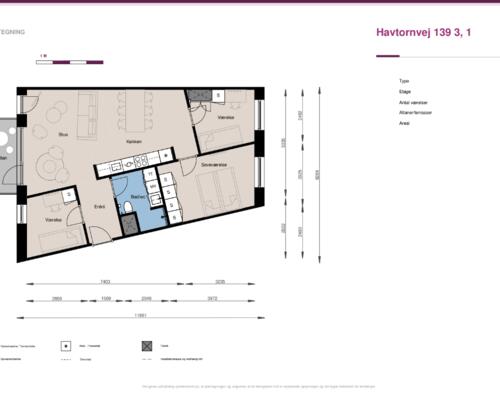Click the Værelse label in the upper right room
The height and width of the screenshot is (400, 500).
click(226, 117)
